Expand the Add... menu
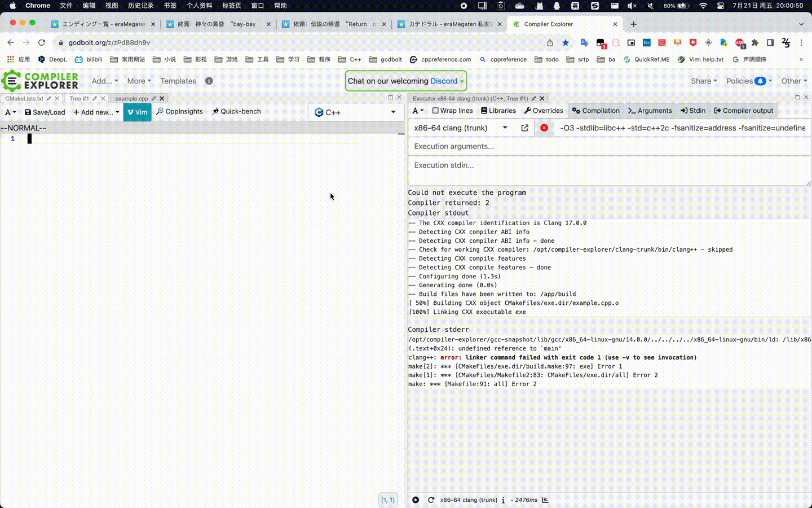Viewport: 812px width, 508px height. (105, 81)
